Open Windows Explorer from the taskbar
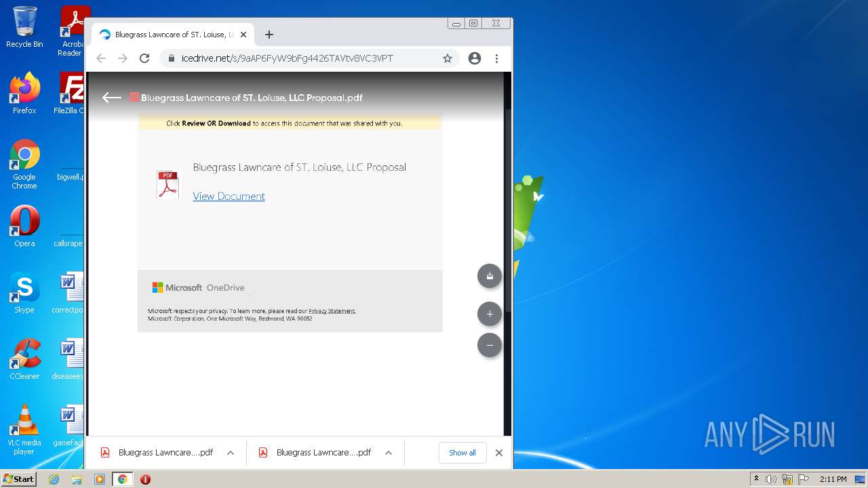868x488 pixels. (x=77, y=479)
